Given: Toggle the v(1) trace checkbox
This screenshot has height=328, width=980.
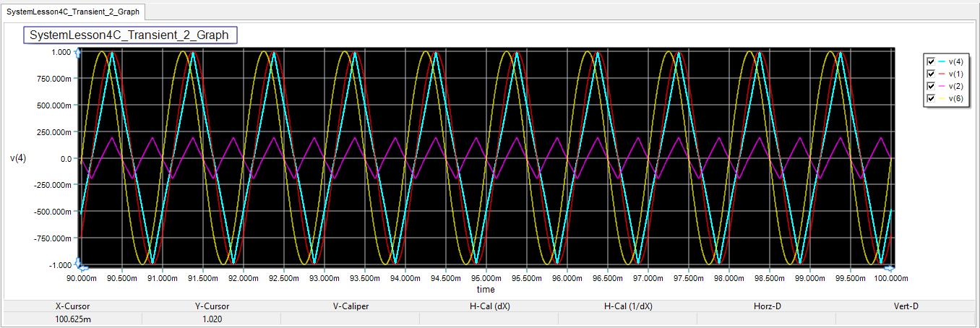Looking at the screenshot, I should point(931,74).
